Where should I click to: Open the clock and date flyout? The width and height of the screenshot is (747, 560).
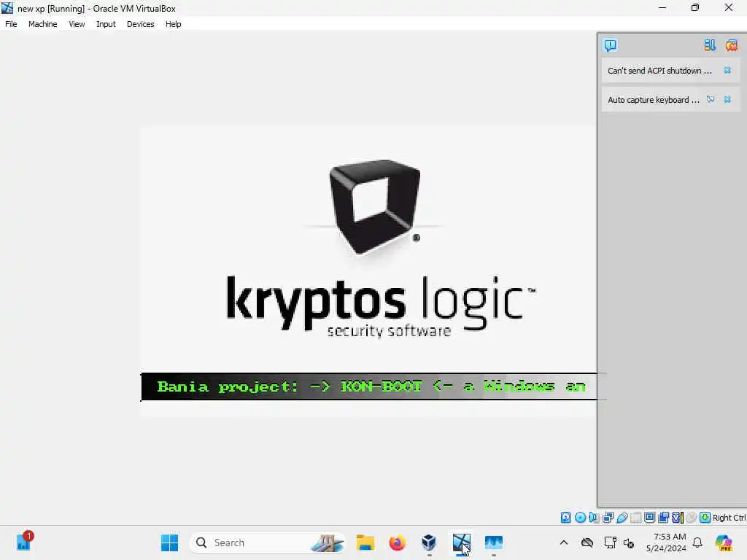pyautogui.click(x=666, y=542)
